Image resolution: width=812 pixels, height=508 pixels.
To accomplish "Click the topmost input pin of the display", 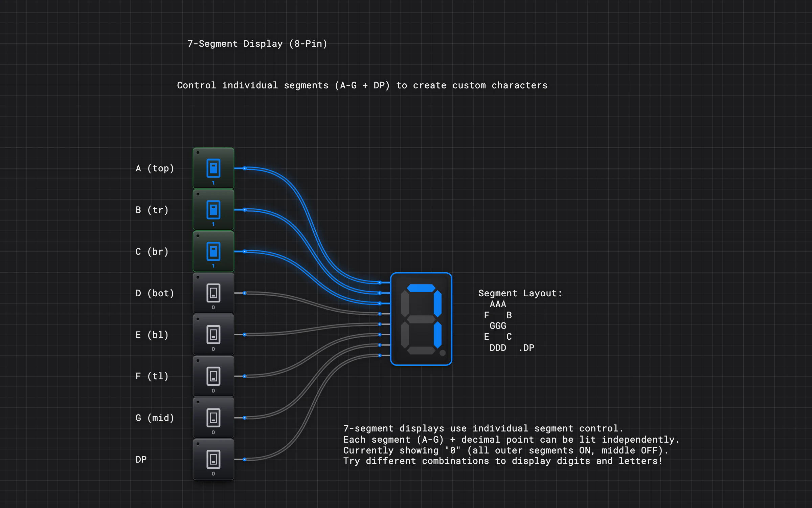I will pos(380,282).
